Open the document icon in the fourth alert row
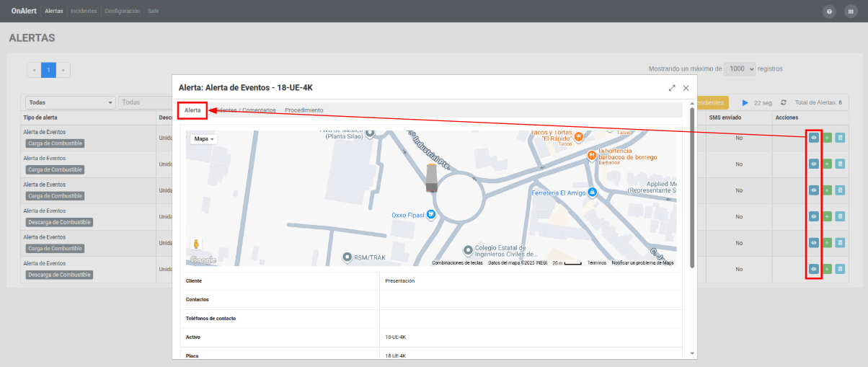Viewport: 868px width, 367px height. [x=840, y=216]
